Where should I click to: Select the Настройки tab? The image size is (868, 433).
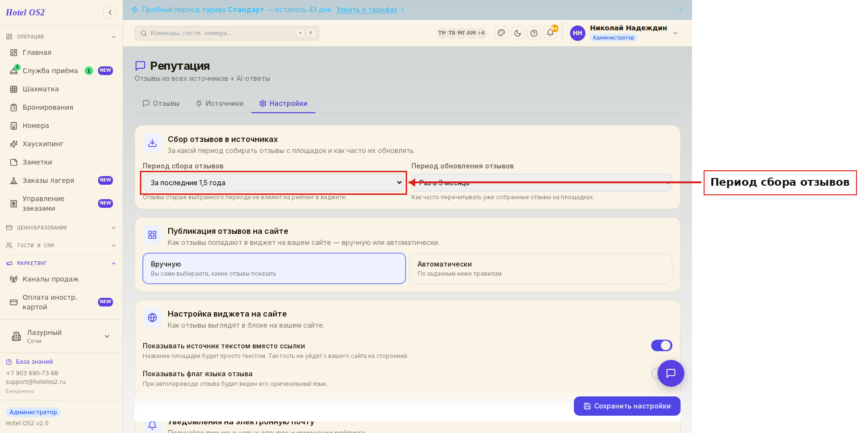[x=283, y=103]
